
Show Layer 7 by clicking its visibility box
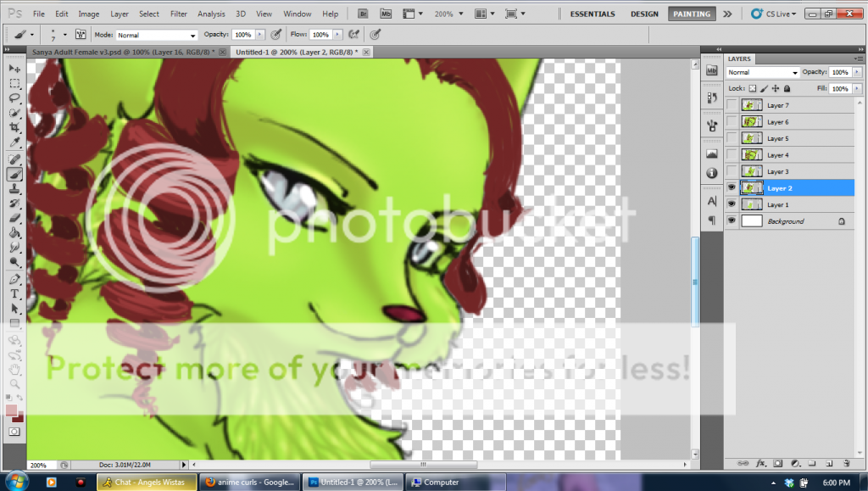coord(731,105)
